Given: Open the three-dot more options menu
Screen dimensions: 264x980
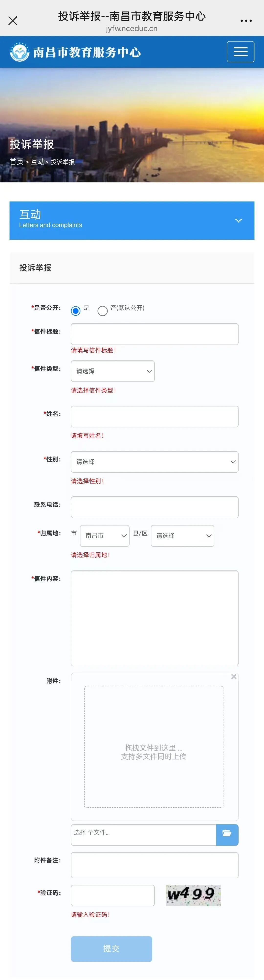Looking at the screenshot, I should pos(246,21).
